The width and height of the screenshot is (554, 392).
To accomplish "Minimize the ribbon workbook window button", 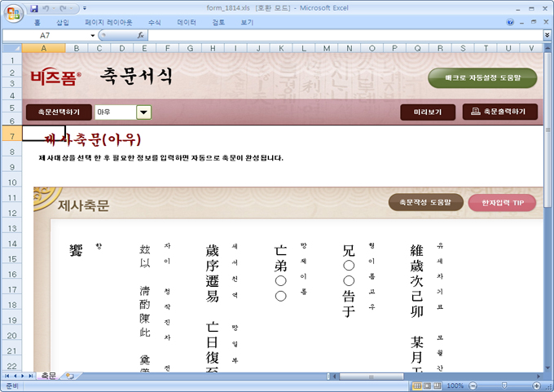I will pos(521,23).
